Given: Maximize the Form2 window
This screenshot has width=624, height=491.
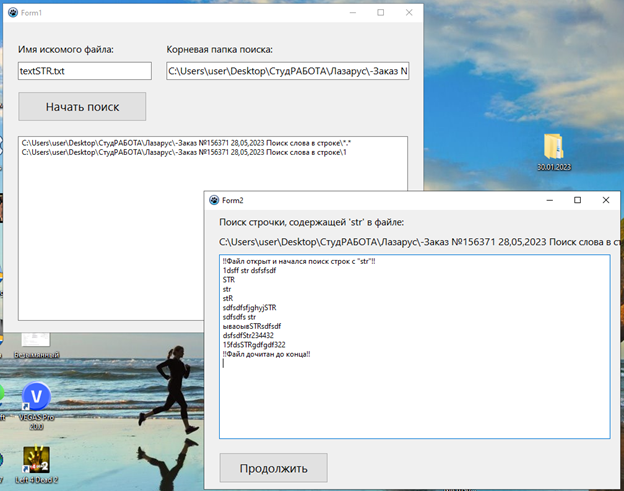Looking at the screenshot, I should [x=577, y=200].
